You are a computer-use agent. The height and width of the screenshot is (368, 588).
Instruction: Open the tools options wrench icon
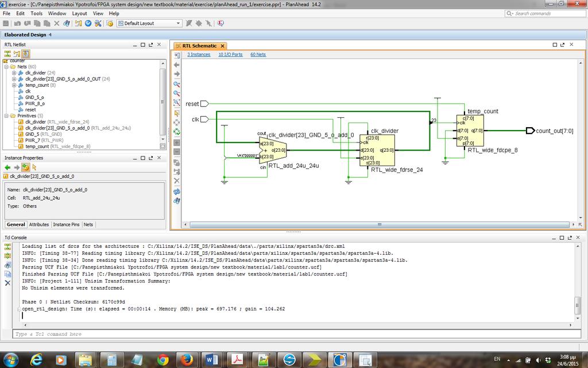pyautogui.click(x=98, y=23)
